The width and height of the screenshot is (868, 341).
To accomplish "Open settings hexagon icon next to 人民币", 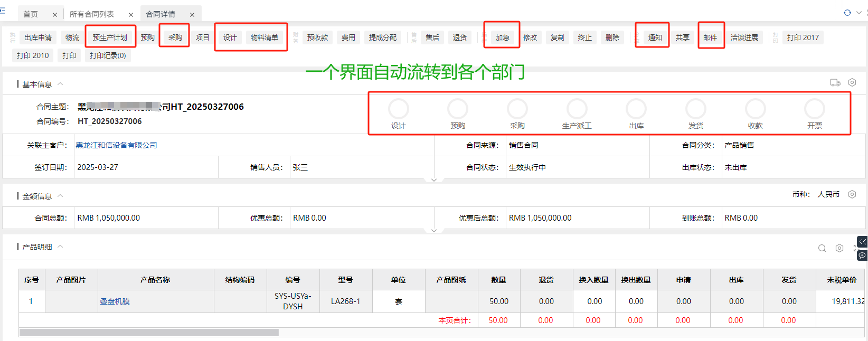I will click(x=852, y=194).
